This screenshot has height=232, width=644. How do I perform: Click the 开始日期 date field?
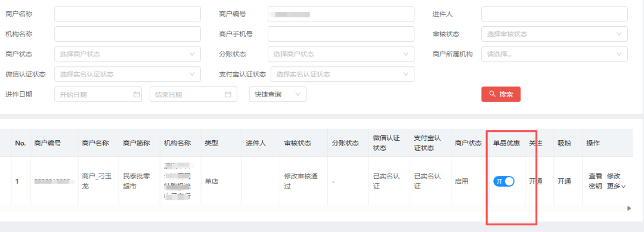(98, 94)
